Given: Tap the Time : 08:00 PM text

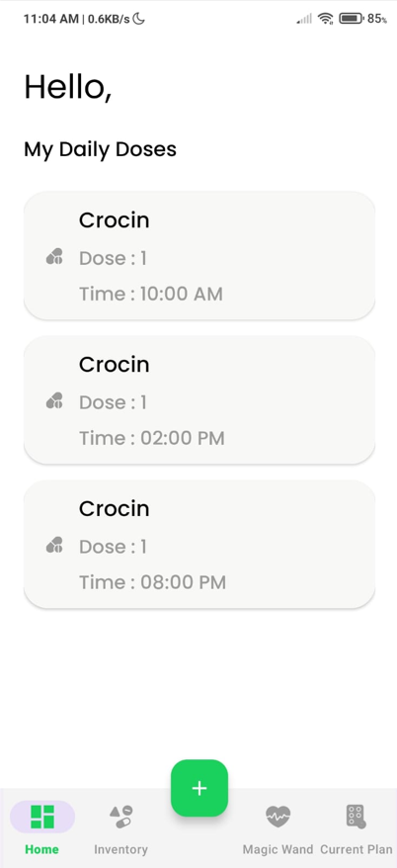Looking at the screenshot, I should coord(153,582).
